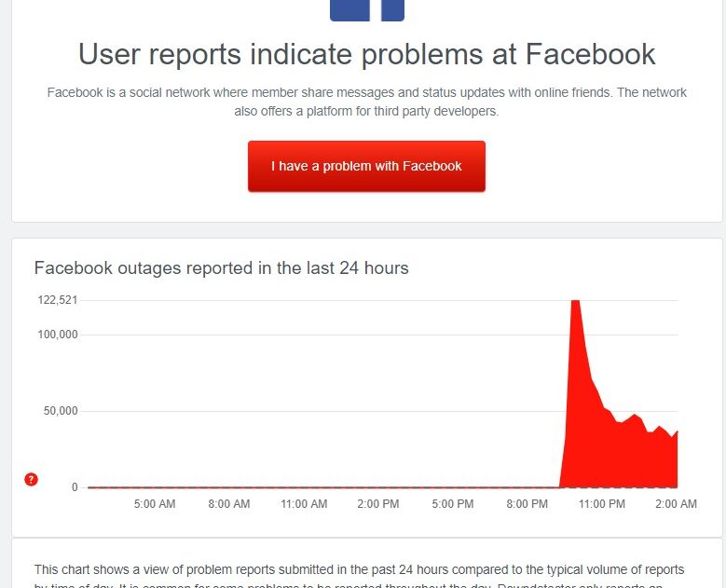This screenshot has height=588, width=726.
Task: Click the 5:00 PM time axis label
Action: (x=453, y=504)
